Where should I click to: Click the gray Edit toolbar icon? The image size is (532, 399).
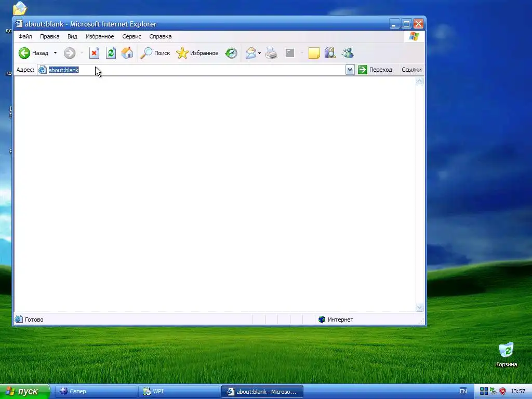[290, 53]
